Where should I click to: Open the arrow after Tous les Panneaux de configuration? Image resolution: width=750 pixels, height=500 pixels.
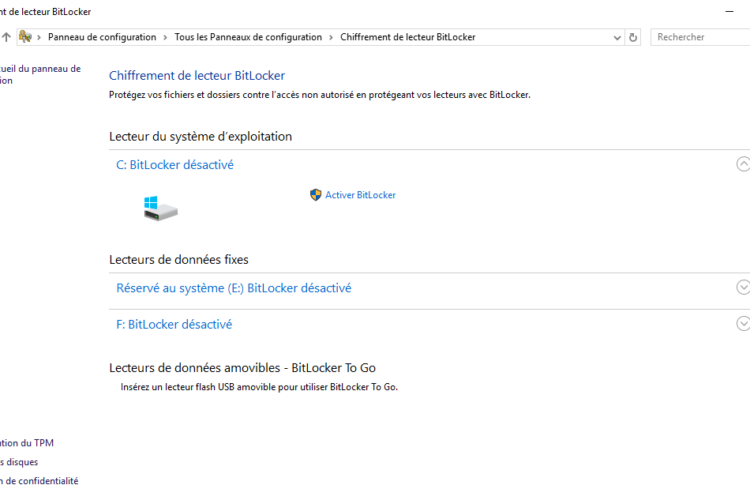[331, 37]
